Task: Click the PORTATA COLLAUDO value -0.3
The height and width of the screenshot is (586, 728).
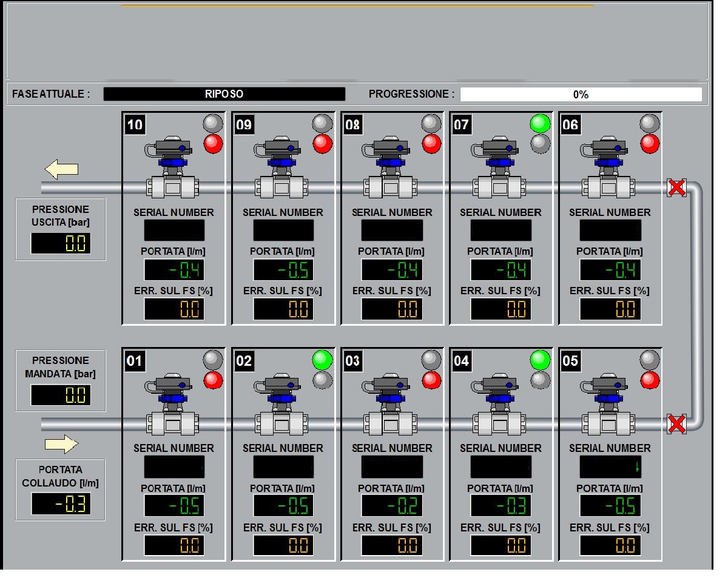Action: [x=61, y=503]
